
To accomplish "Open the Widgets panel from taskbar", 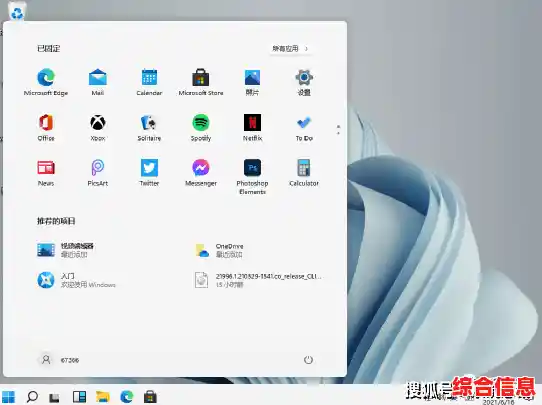I will 79,397.
